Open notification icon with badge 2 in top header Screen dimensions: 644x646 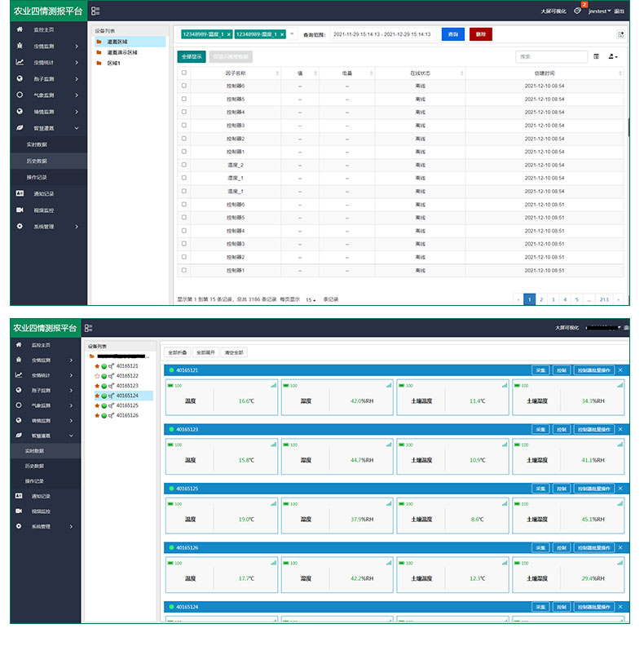point(578,11)
